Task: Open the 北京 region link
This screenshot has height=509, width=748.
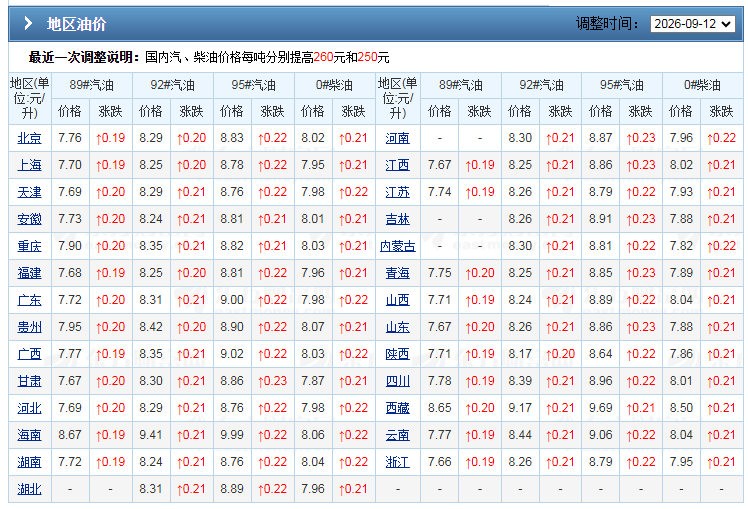Action: coord(30,138)
